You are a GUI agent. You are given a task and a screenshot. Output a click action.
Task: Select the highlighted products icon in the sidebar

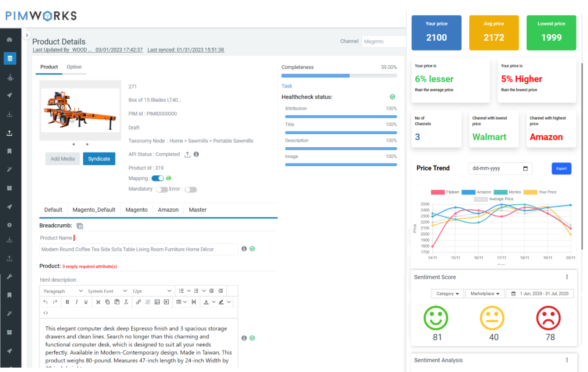point(10,58)
